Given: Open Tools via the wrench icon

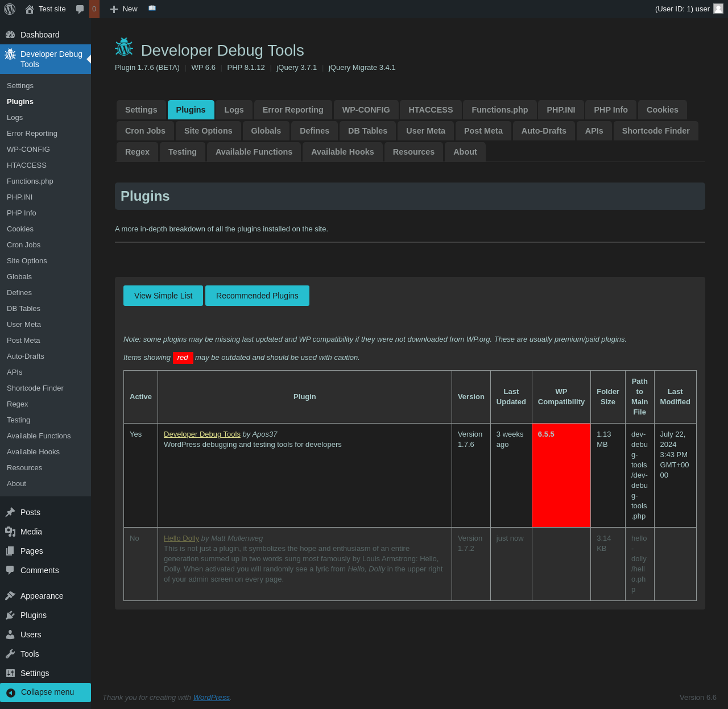Looking at the screenshot, I should 10,654.
